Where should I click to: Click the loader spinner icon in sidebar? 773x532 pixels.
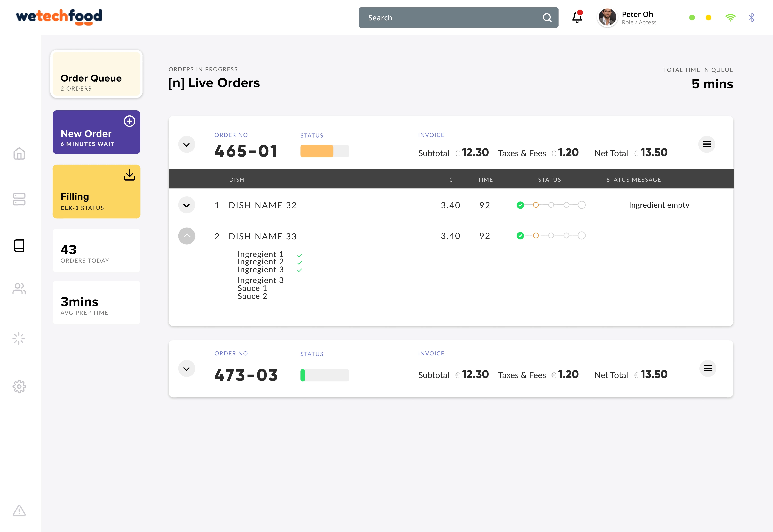pyautogui.click(x=19, y=338)
